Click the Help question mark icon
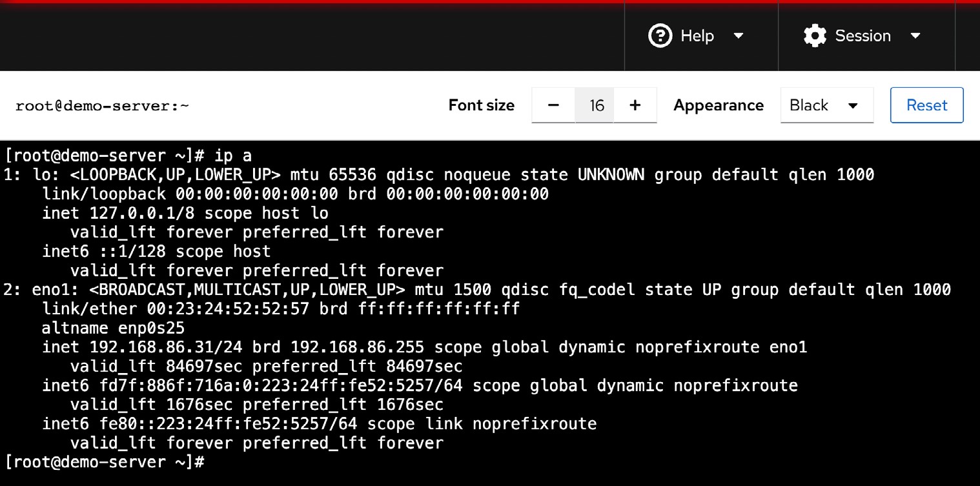 pos(660,35)
